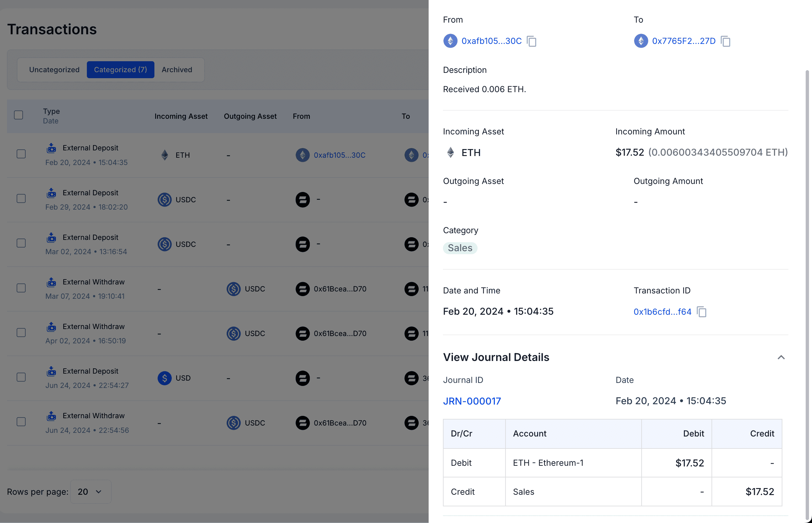The width and height of the screenshot is (812, 523).
Task: Click the Sales category tag
Action: pyautogui.click(x=460, y=248)
